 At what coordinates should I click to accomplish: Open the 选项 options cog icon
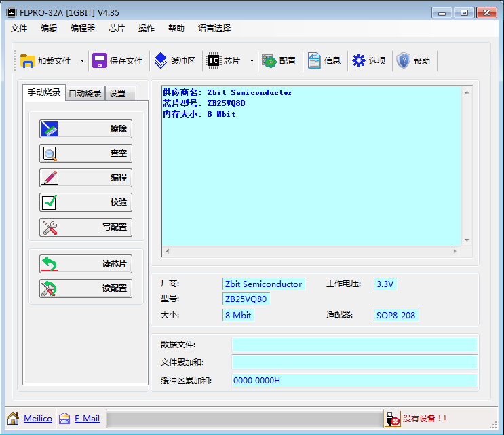coord(359,60)
